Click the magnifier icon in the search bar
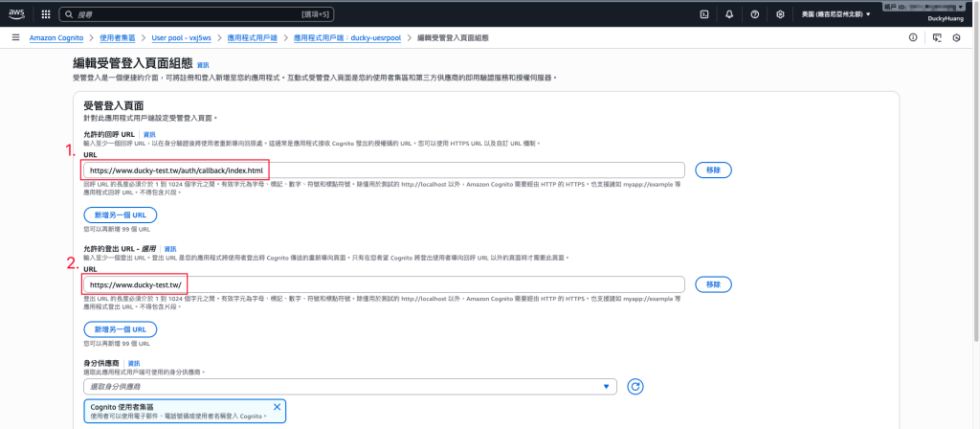Screen dimensions: 980x429 click(x=69, y=13)
